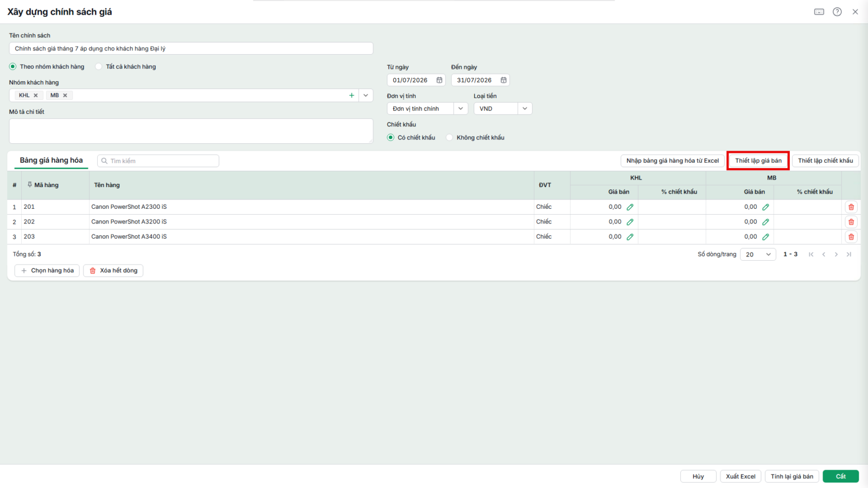Click item code 201 cell

click(55, 207)
